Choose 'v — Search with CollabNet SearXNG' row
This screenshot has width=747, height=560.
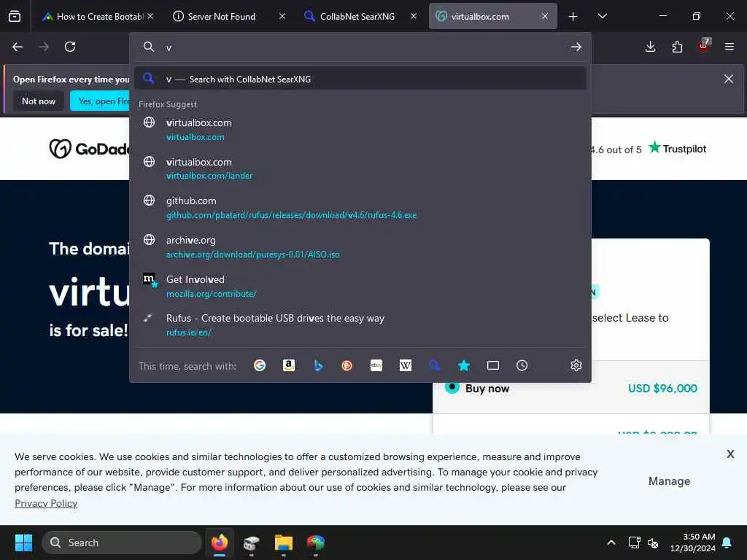(360, 79)
